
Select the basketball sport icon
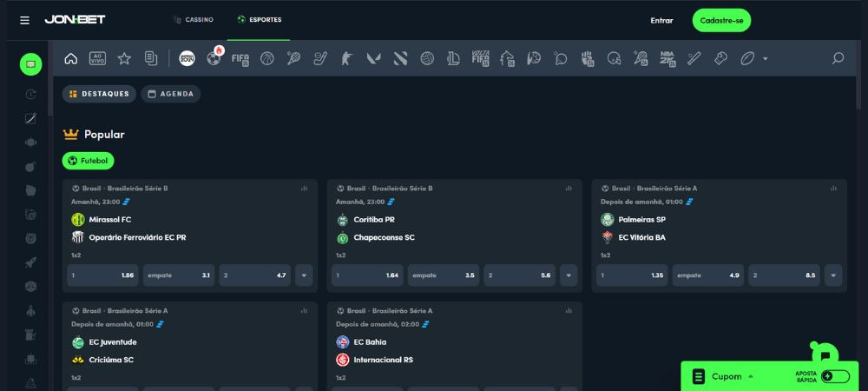pyautogui.click(x=267, y=58)
